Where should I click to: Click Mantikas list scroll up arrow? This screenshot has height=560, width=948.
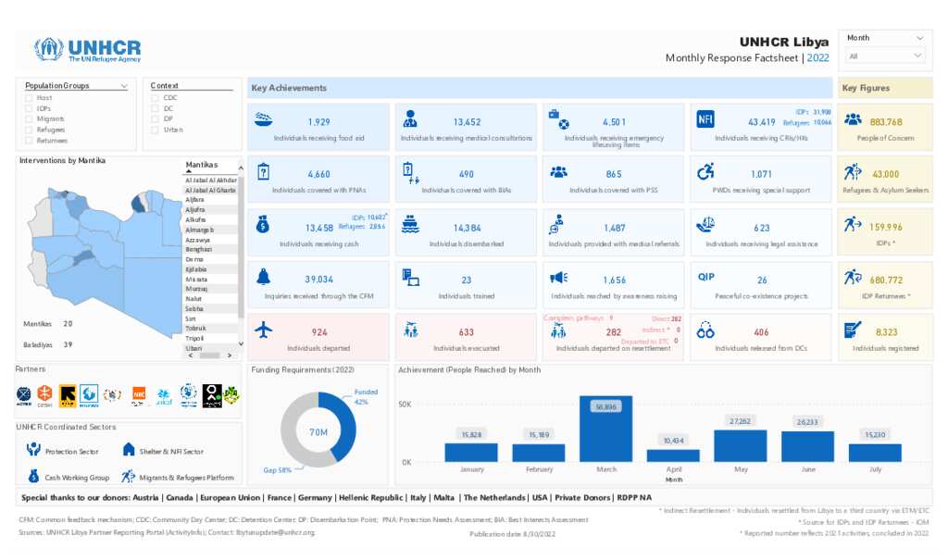click(x=241, y=168)
